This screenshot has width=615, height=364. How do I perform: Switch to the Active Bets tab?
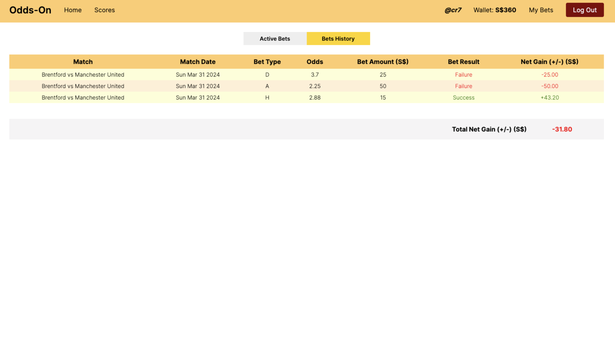[275, 39]
